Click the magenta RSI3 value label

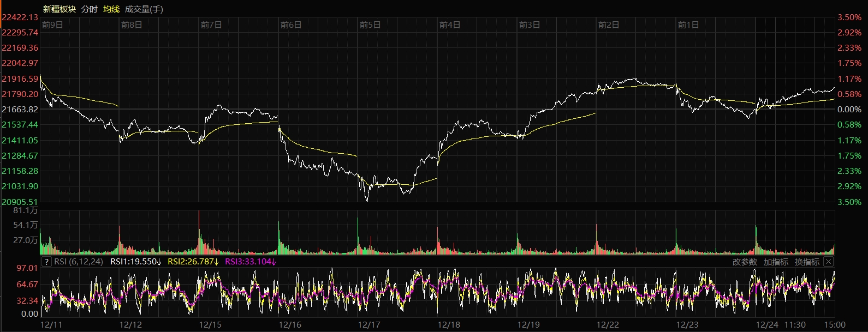(251, 262)
